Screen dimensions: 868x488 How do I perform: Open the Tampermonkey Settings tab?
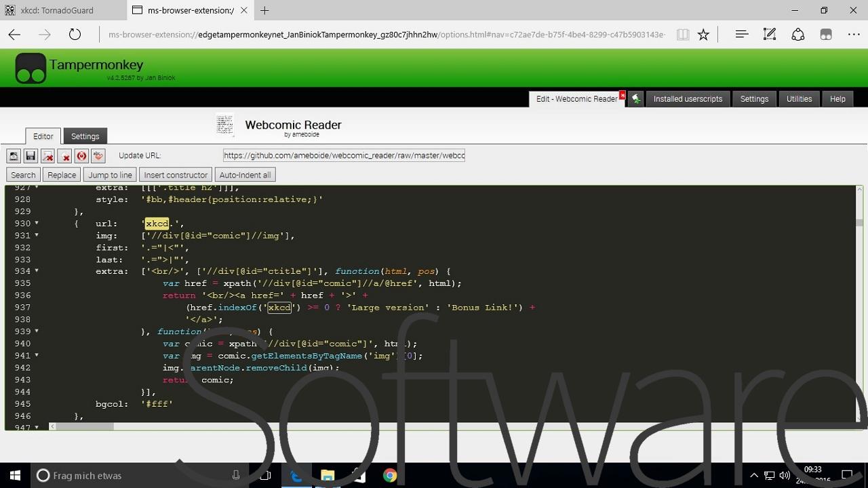click(x=754, y=99)
